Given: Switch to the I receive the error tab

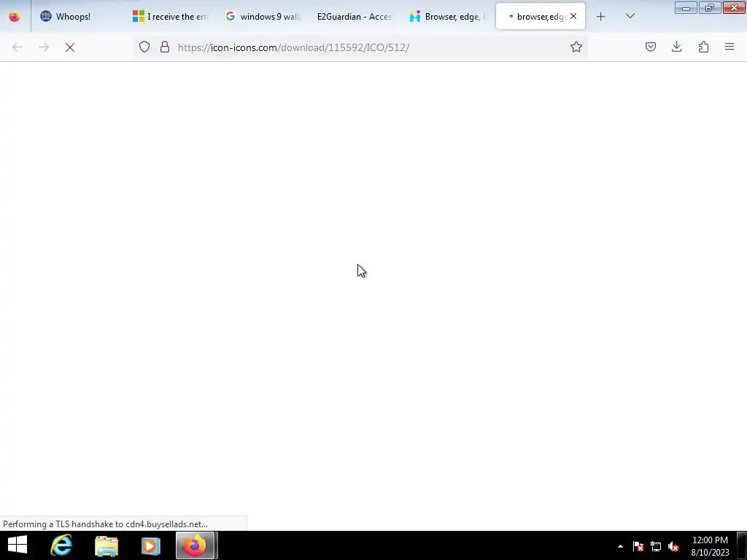Looking at the screenshot, I should 171,17.
